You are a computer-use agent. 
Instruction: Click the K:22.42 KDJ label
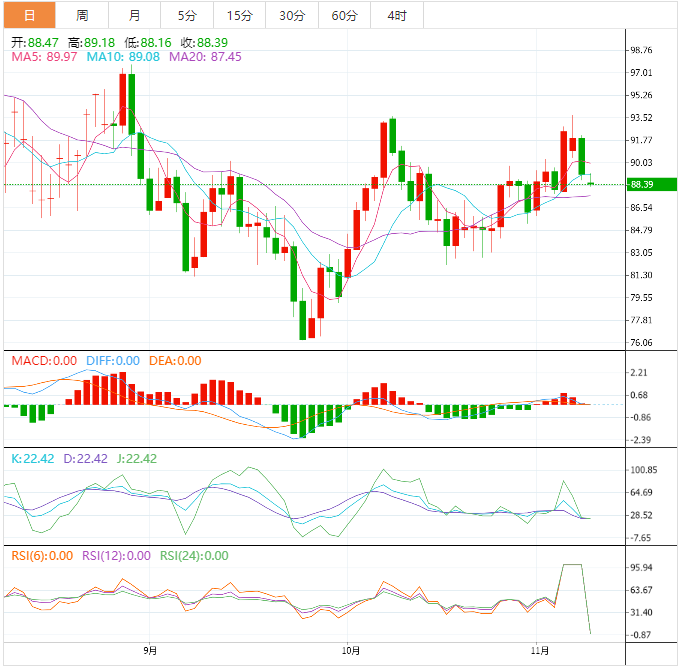(33, 459)
